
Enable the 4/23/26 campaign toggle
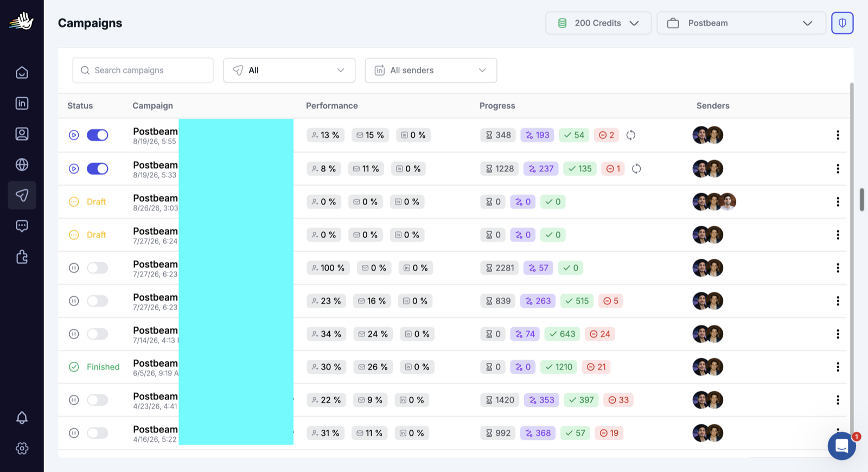click(98, 400)
